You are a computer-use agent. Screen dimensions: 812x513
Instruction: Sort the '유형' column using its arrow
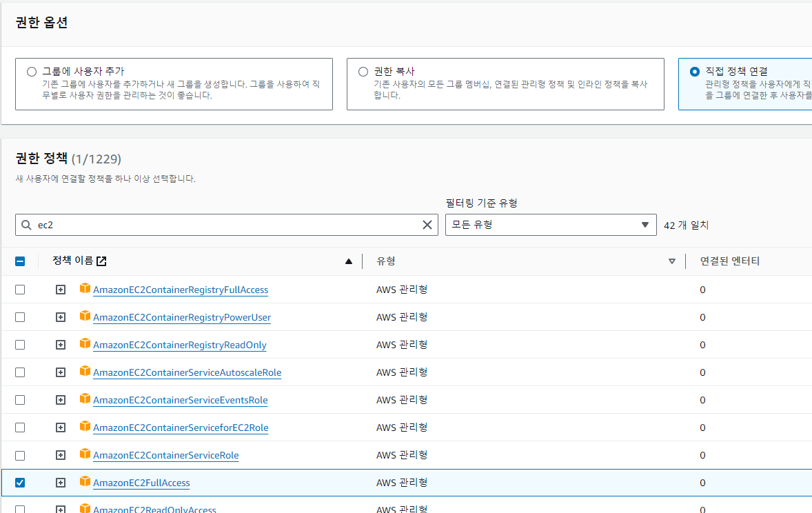pos(671,262)
